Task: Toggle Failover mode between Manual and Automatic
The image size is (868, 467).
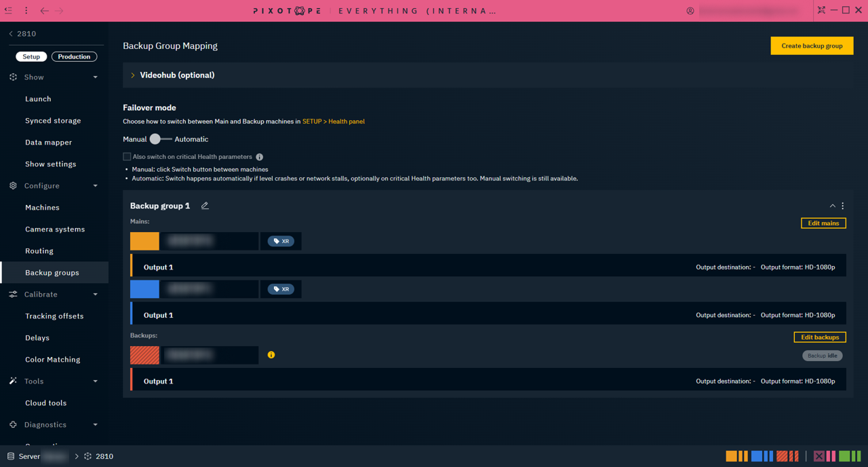Action: tap(160, 139)
